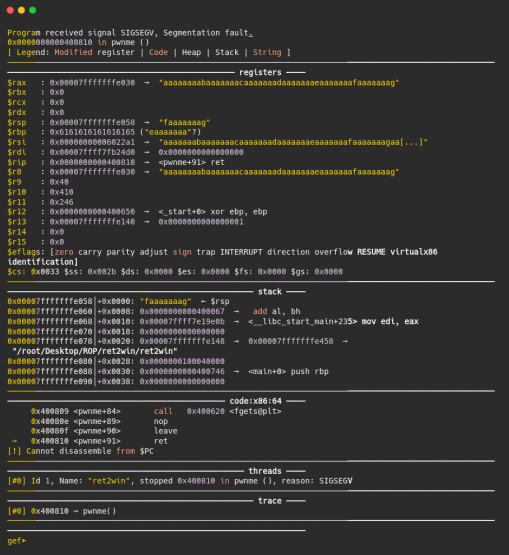Click the /root/Desktop/ROP/ret2win/ret2win path string
The height and width of the screenshot is (555, 509).
tap(95, 351)
